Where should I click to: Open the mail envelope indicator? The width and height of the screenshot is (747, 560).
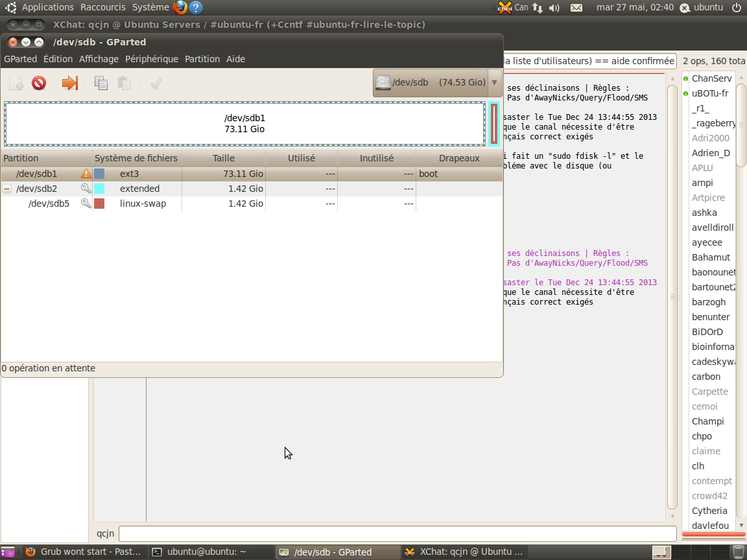coord(576,8)
